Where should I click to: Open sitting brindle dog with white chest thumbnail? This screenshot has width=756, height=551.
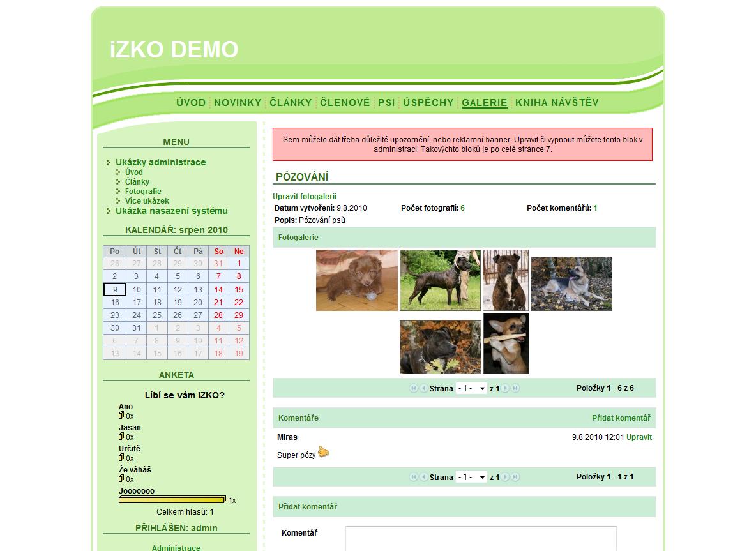point(506,280)
